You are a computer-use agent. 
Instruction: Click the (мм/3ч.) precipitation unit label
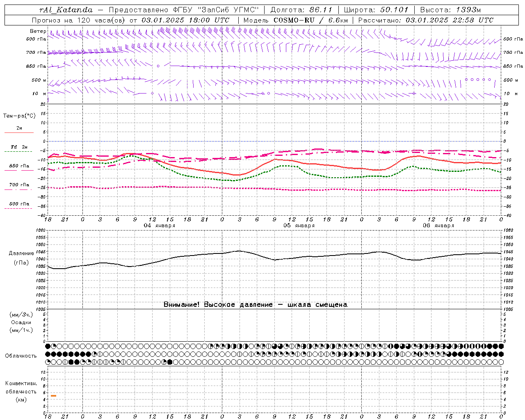21,315
